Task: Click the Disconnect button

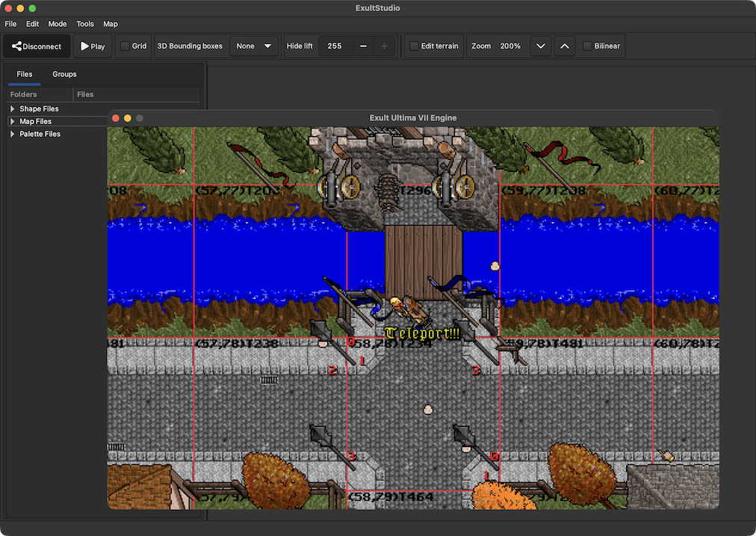Action: point(37,46)
